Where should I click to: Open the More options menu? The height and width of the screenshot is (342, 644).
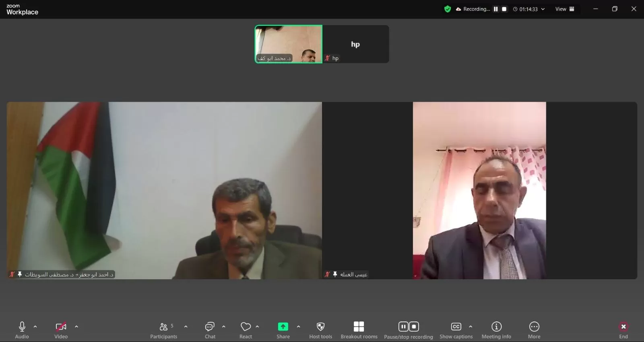point(534,330)
